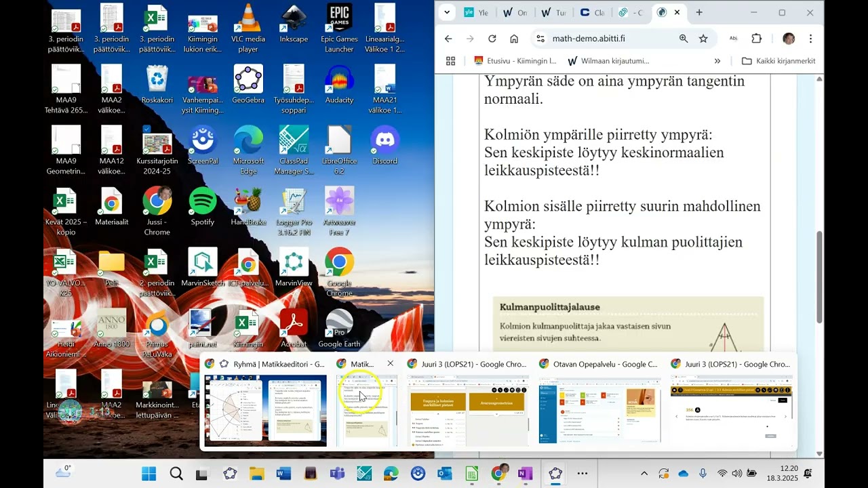Image resolution: width=868 pixels, height=488 pixels.
Task: Open Chrome apps grid in bookmarks bar
Action: (x=450, y=61)
